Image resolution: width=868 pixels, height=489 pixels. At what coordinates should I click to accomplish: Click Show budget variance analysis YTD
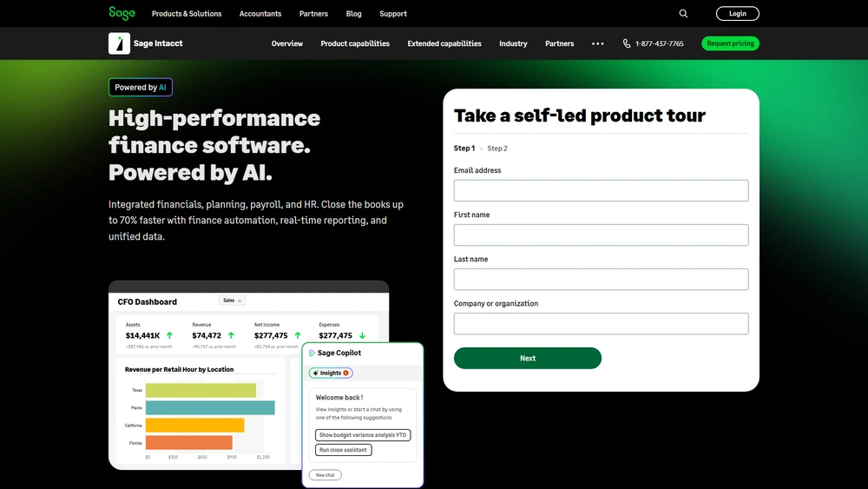coord(363,435)
